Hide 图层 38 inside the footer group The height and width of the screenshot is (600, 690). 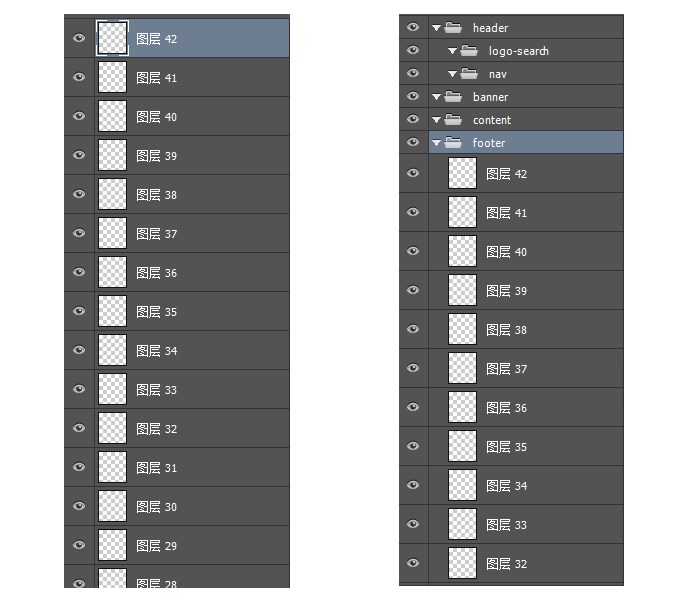tap(413, 329)
